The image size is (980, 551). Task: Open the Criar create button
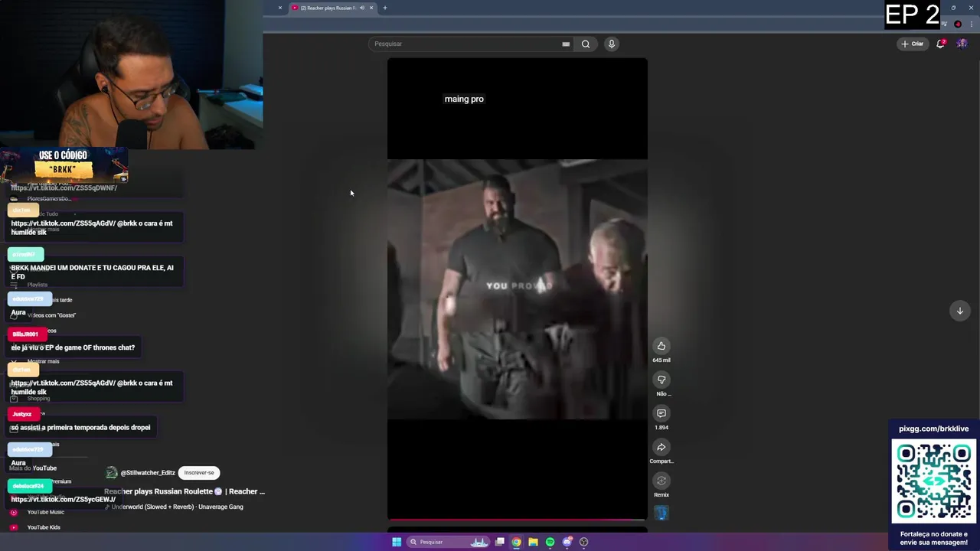click(912, 44)
